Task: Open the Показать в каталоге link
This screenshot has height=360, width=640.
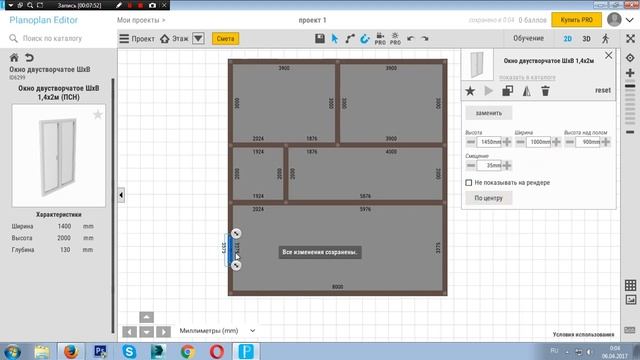Action: (527, 77)
